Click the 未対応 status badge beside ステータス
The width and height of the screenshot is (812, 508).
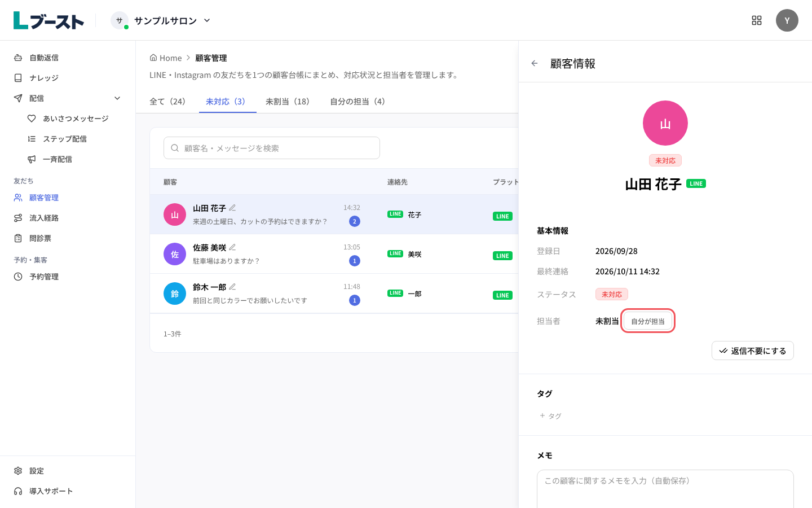click(612, 294)
